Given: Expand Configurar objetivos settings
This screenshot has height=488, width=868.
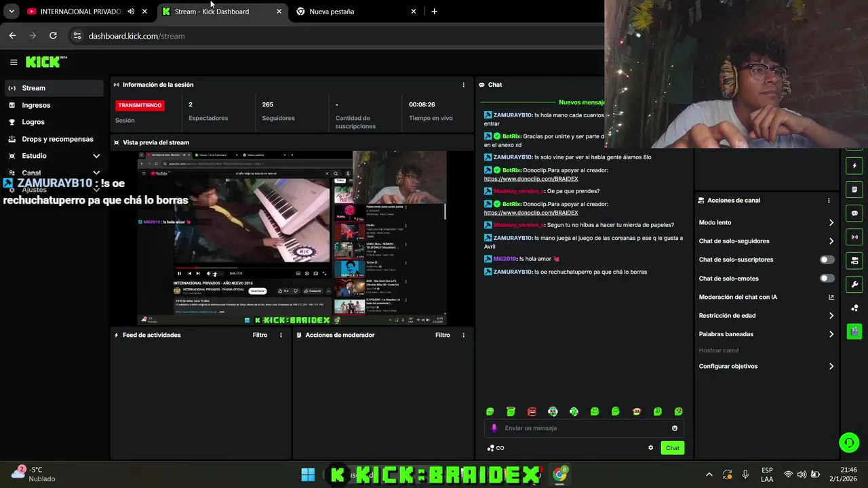Looking at the screenshot, I should click(x=831, y=366).
